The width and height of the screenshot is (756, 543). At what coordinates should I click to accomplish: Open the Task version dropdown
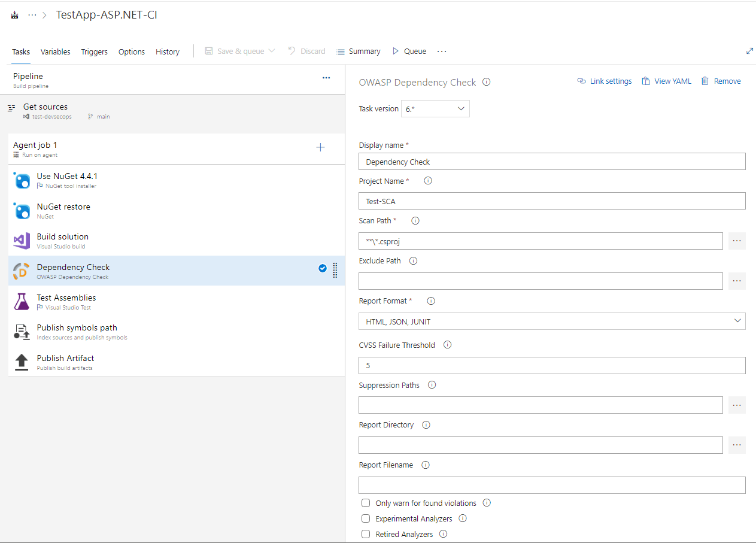coord(435,109)
